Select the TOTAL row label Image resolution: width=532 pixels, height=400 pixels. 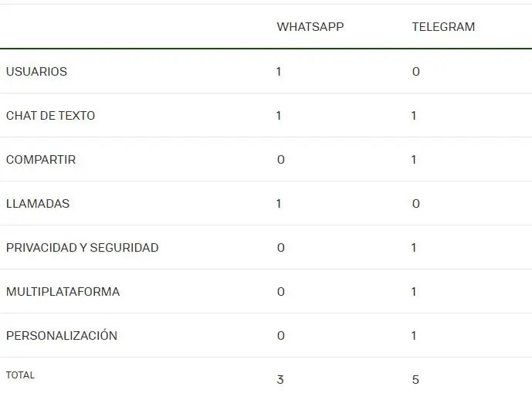(x=20, y=375)
